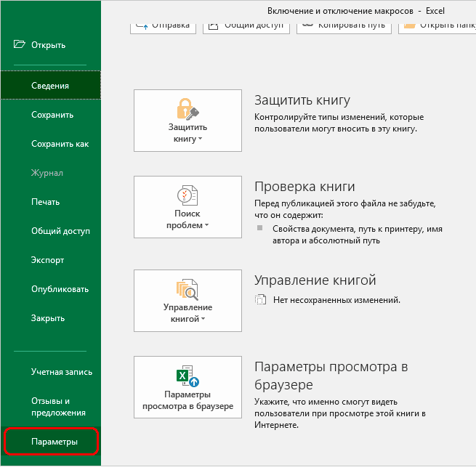
Task: Click the Excel sheet upload arrow icon
Action: click(x=187, y=376)
